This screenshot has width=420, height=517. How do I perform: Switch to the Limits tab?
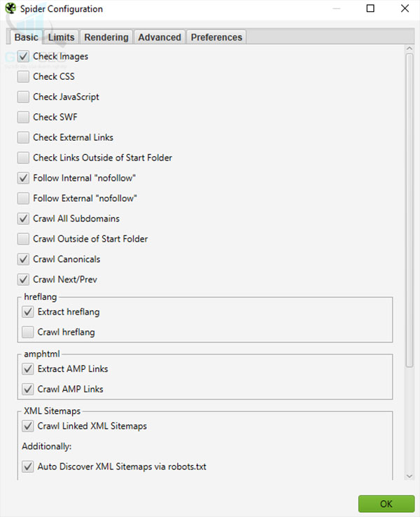click(62, 37)
